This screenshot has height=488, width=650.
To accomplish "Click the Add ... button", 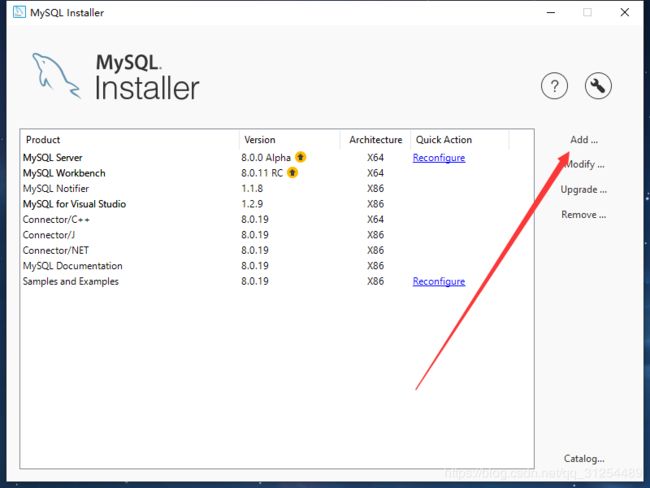I will click(x=584, y=140).
